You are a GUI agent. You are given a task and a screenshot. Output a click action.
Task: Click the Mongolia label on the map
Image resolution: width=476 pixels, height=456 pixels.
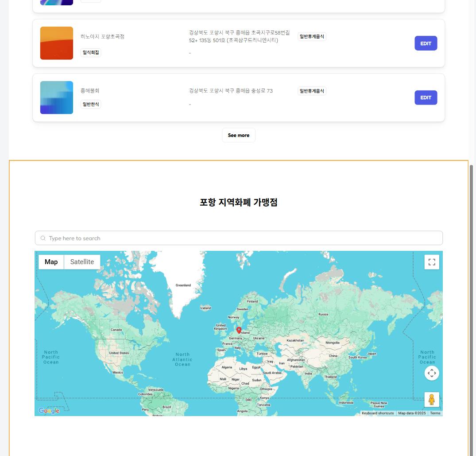coord(333,343)
